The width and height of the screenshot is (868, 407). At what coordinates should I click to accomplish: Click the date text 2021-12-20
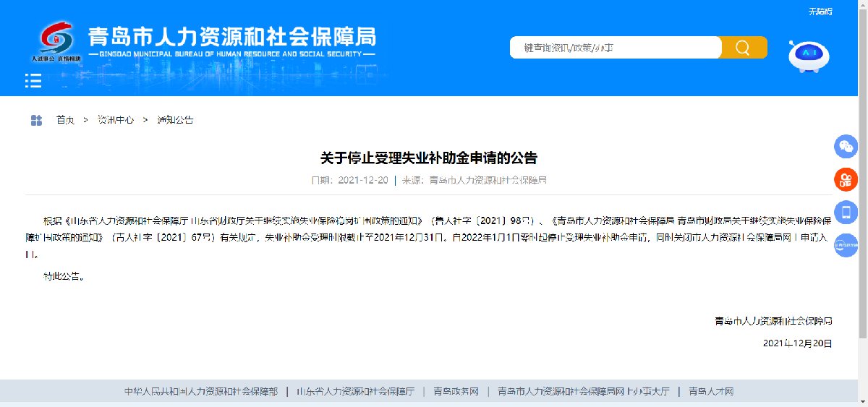(363, 180)
